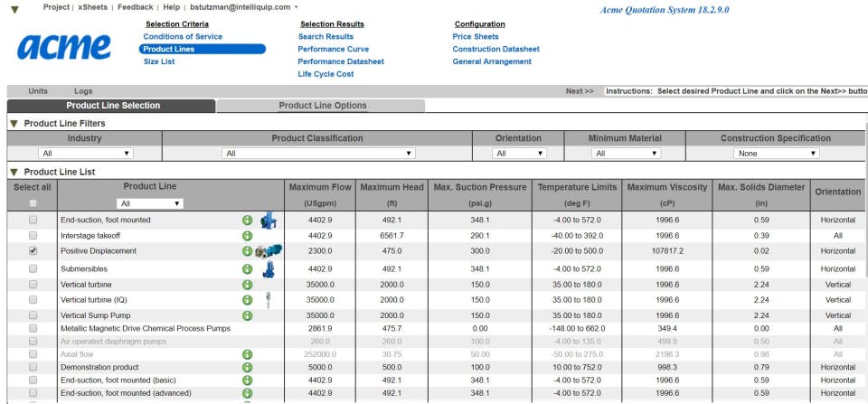868x404 pixels.
Task: Switch to the Product Line Options tab
Action: pos(323,106)
